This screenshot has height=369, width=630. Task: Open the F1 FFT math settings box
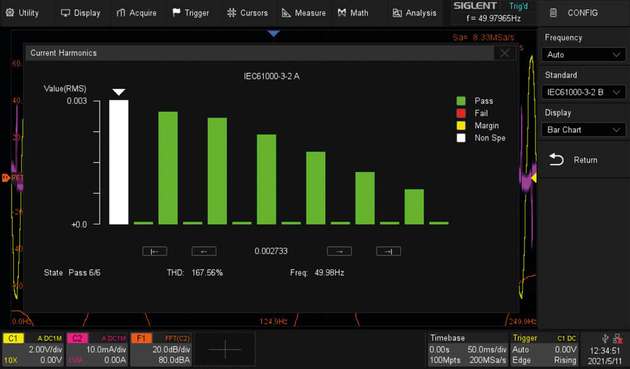pyautogui.click(x=162, y=349)
